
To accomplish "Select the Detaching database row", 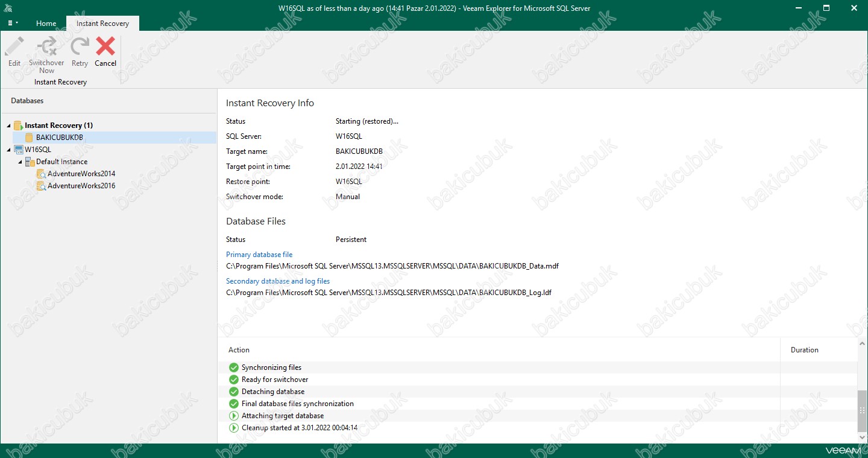I will tap(537, 392).
